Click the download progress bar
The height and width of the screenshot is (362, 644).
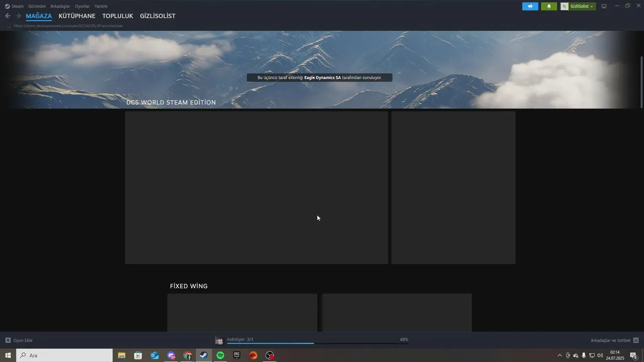pos(317,343)
